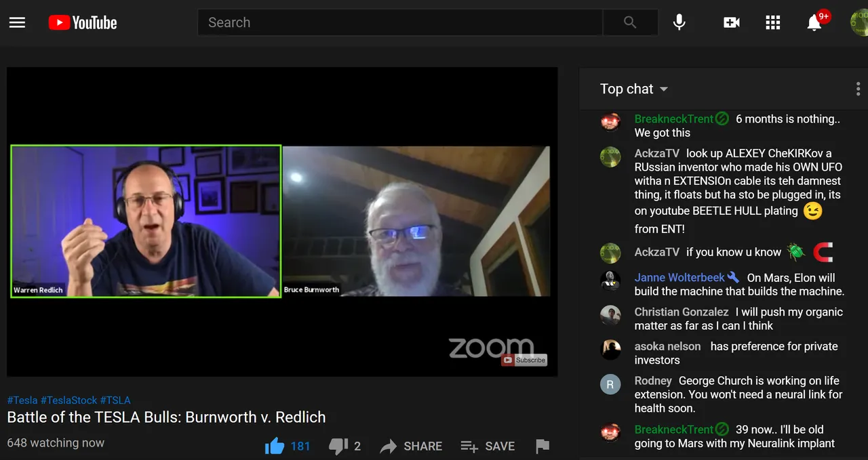
Task: Click the SAVE to playlist button
Action: click(x=488, y=446)
